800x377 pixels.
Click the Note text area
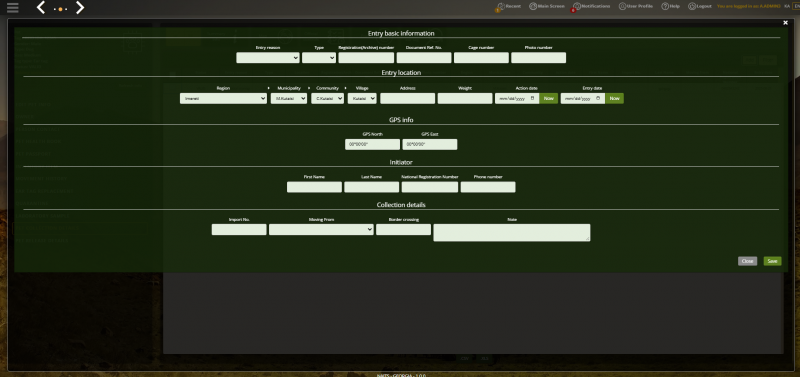pos(512,233)
